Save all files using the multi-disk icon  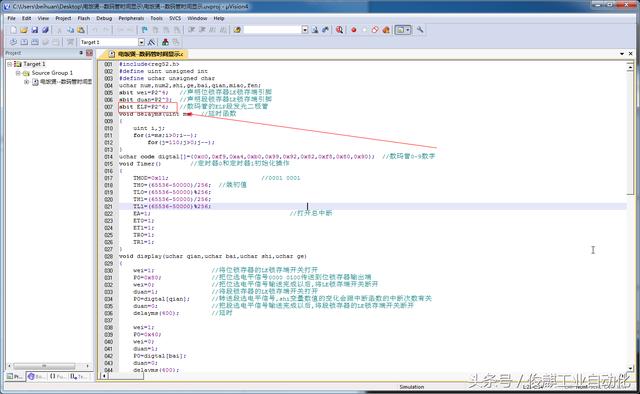(45, 30)
